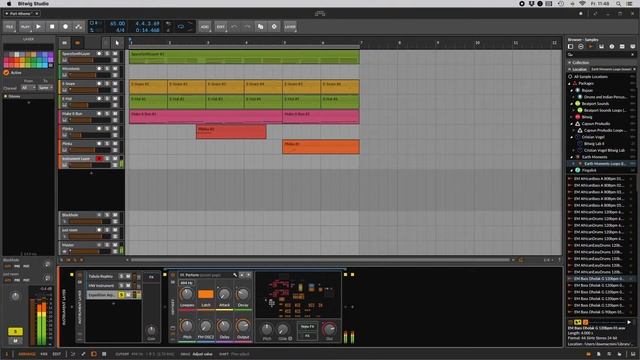
Task: Switch to EDIT view tab
Action: pyautogui.click(x=57, y=354)
